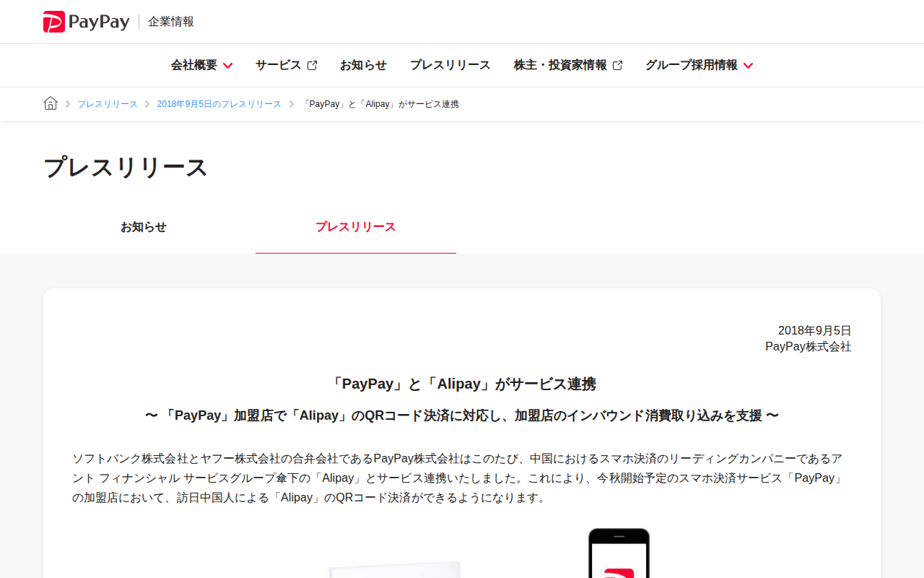
Task: Click the external link icon beside サービス
Action: [x=312, y=65]
